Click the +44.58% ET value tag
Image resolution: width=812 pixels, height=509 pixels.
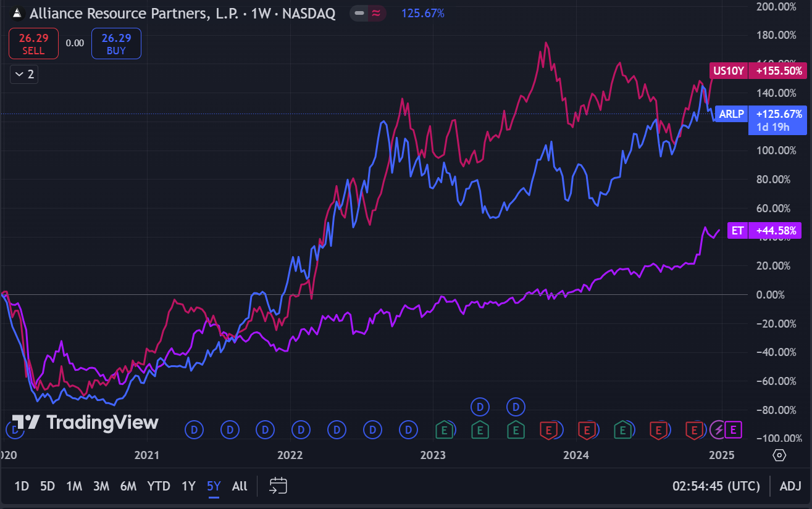pos(775,231)
